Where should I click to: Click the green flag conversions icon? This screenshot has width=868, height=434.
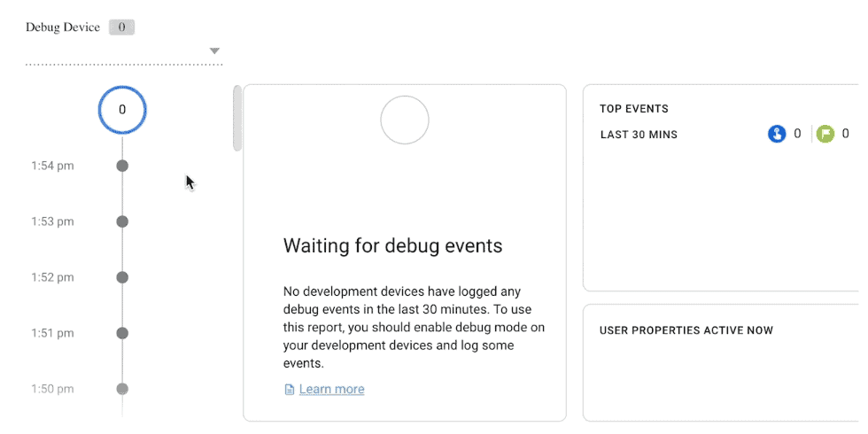825,135
